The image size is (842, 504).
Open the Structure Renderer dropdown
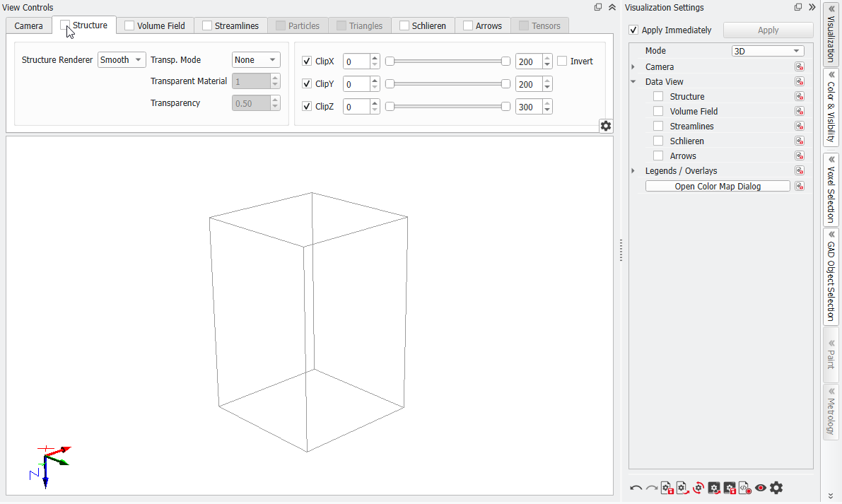click(122, 59)
